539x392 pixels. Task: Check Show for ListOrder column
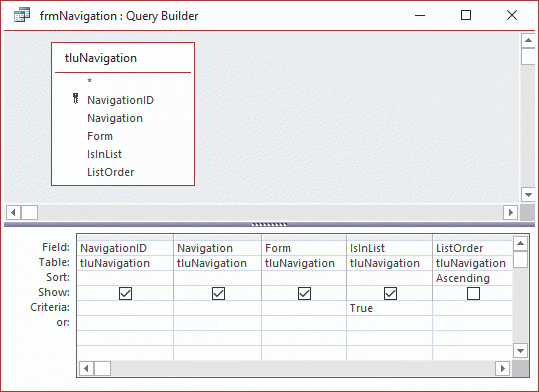coord(473,293)
